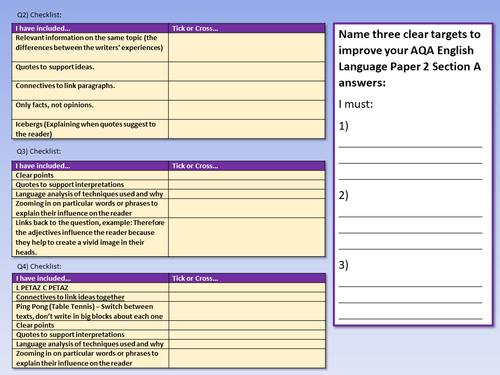Click the first writing line under target 3)
Viewport: 500px width, 375px height.
[410, 286]
